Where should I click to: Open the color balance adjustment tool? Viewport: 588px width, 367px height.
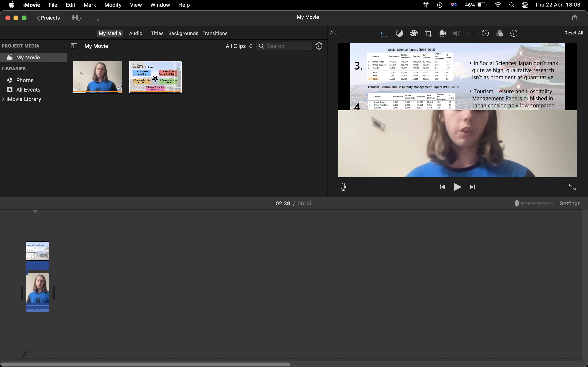[x=399, y=33]
